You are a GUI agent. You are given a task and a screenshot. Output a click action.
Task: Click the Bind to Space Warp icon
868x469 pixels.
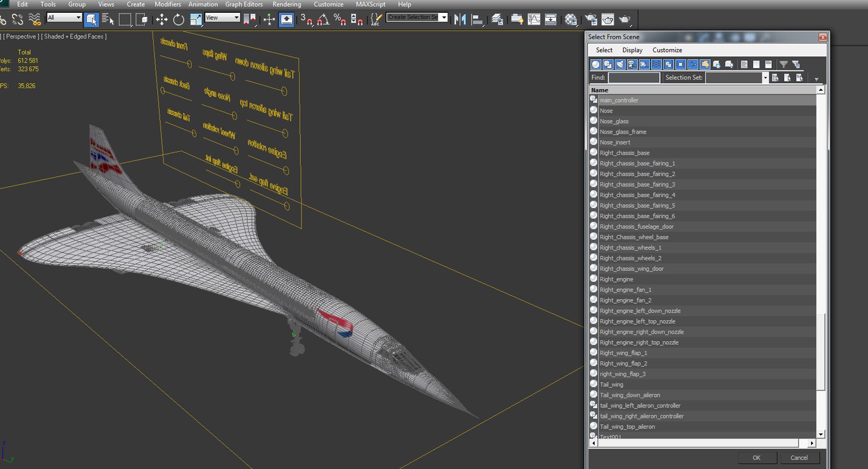pos(35,19)
